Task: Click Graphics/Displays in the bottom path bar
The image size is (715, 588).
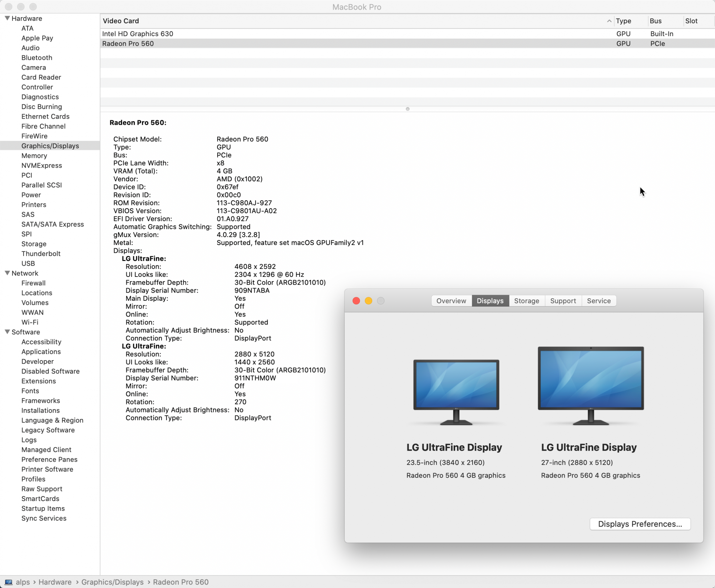Action: 113,582
